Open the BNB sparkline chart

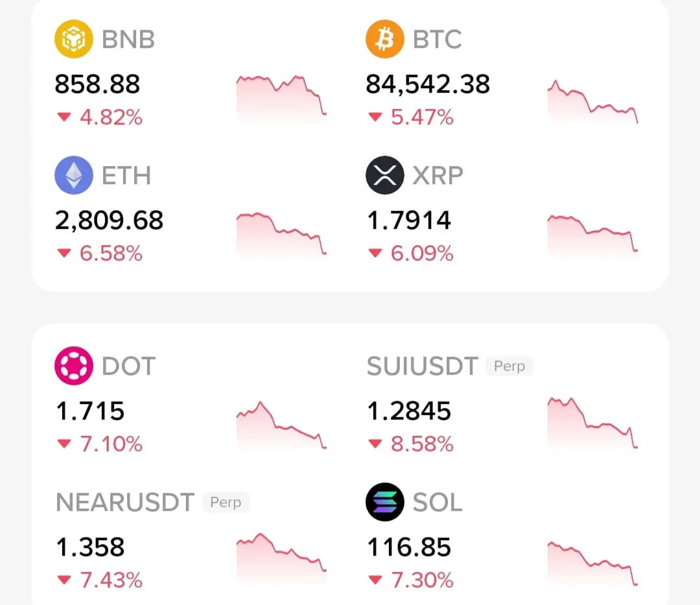pos(281,97)
